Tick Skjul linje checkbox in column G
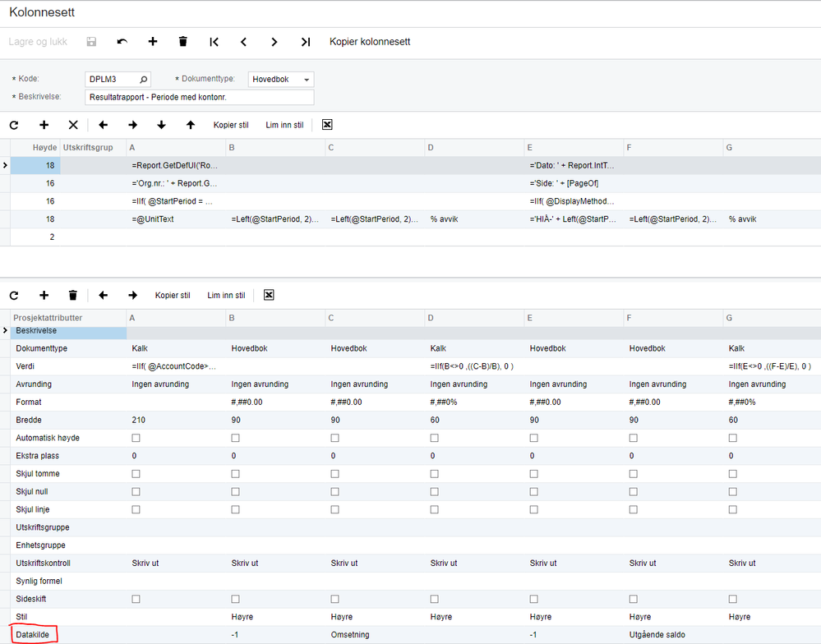821x644 pixels. click(x=733, y=509)
